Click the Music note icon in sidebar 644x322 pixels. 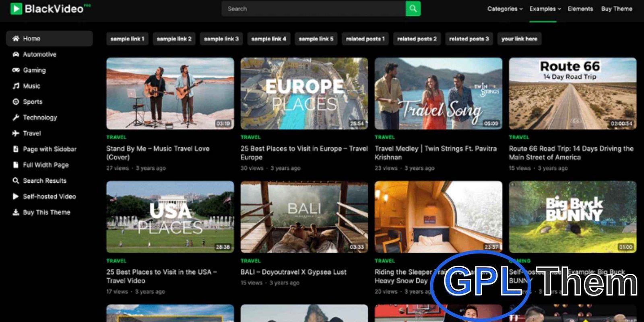click(x=16, y=86)
